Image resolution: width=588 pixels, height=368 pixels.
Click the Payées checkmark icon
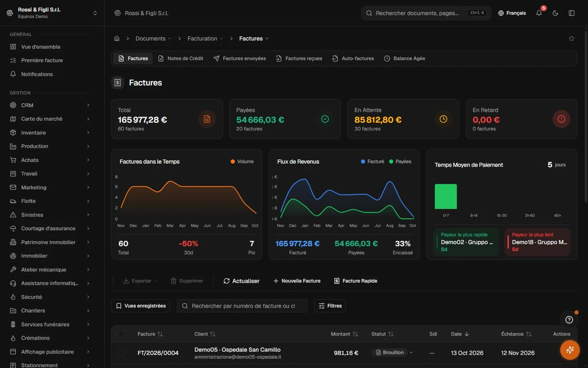point(325,119)
